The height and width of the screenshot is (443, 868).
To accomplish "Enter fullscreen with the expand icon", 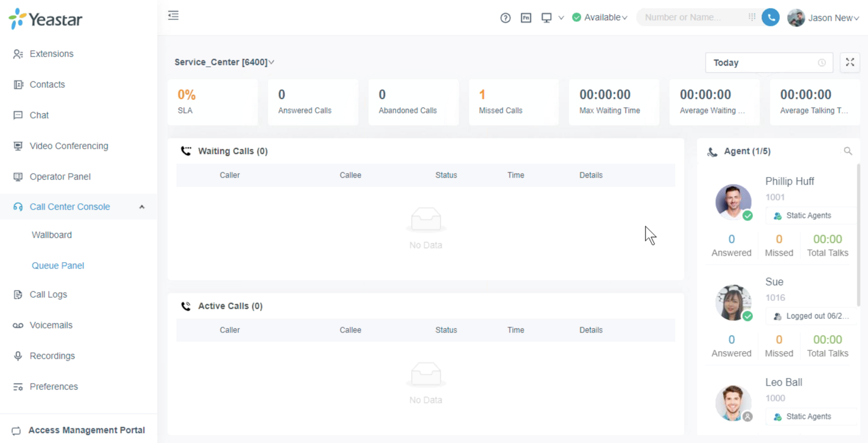I will [x=849, y=62].
